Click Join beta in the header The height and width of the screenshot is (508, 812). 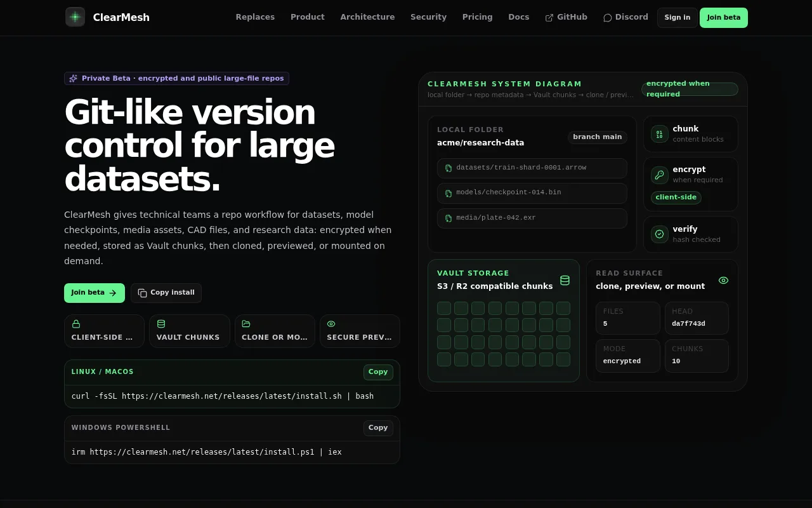724,18
